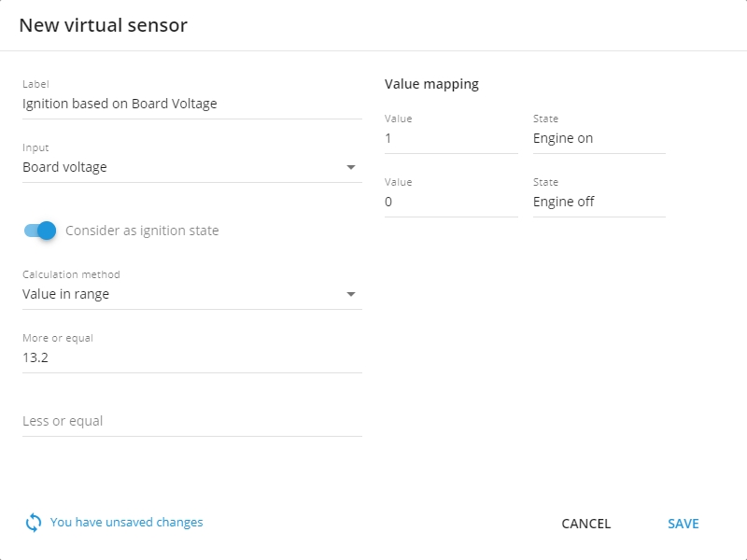Click the New virtual sensor title
747x560 pixels.
pyautogui.click(x=104, y=25)
